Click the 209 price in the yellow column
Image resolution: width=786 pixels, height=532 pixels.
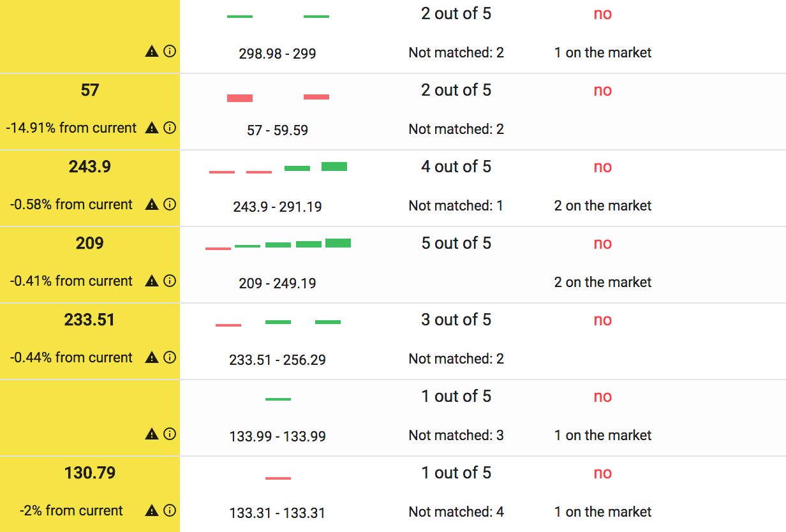(x=90, y=243)
